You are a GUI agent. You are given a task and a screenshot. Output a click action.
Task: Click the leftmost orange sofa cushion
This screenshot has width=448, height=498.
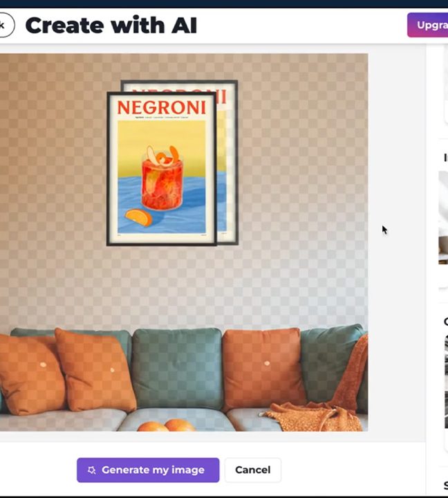click(x=30, y=375)
